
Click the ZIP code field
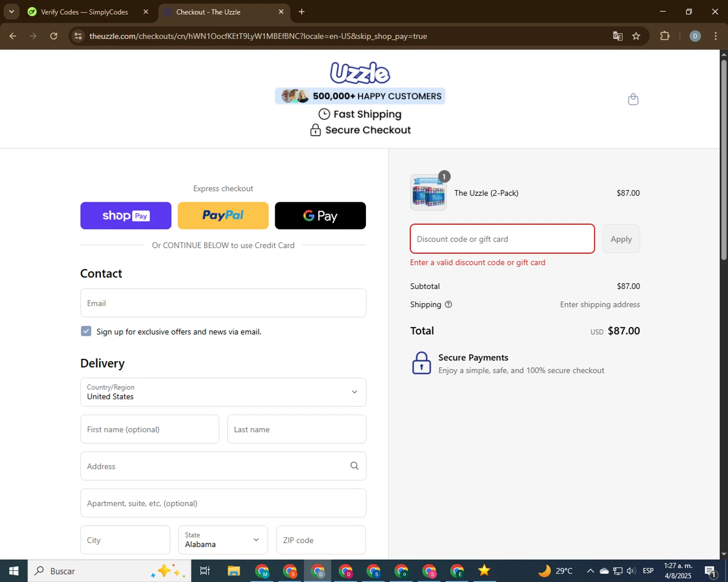point(321,540)
